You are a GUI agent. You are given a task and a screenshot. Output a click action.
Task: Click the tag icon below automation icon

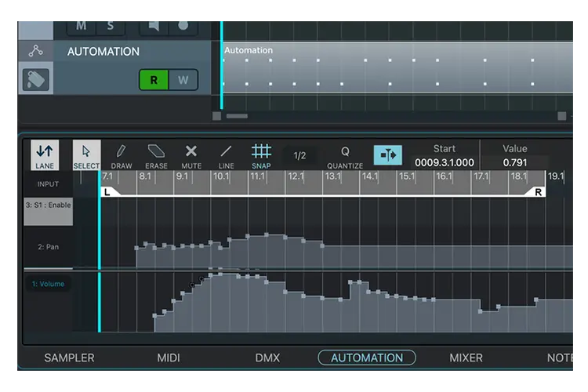[x=35, y=79]
